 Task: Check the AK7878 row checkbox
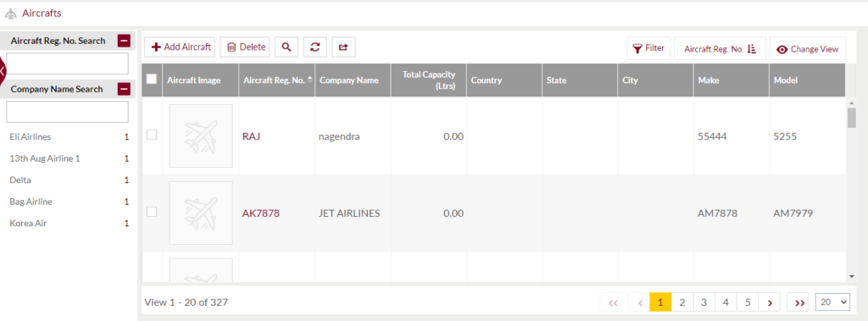pyautogui.click(x=151, y=212)
